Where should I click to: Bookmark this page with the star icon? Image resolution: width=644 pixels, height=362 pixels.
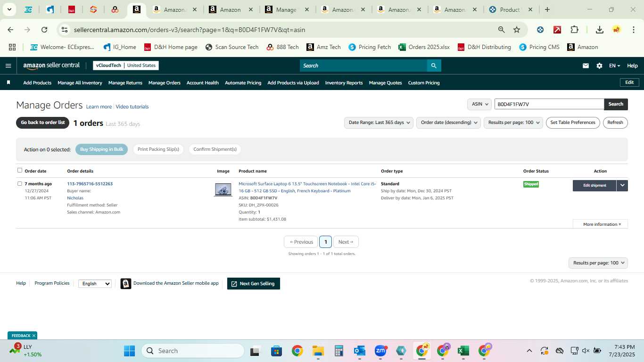(517, 30)
